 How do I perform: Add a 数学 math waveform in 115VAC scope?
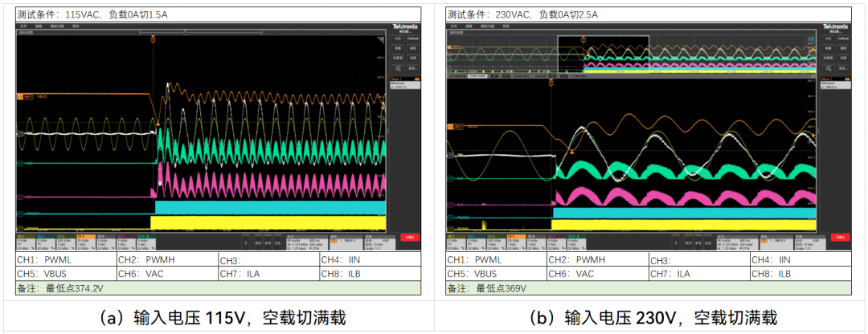coord(258,241)
